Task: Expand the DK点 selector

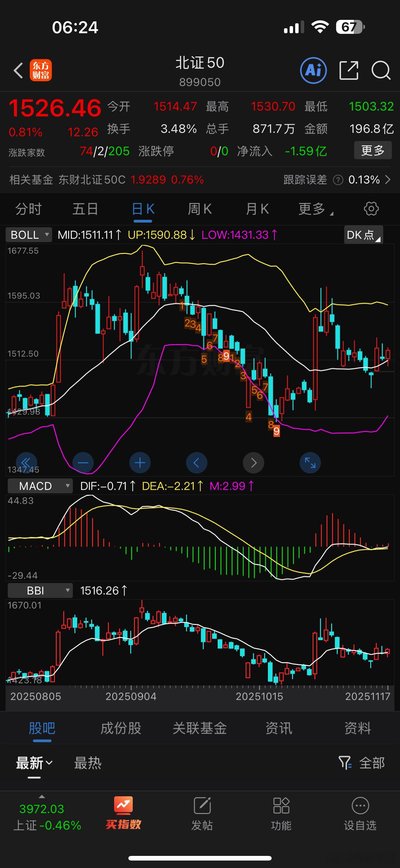Action: click(364, 235)
